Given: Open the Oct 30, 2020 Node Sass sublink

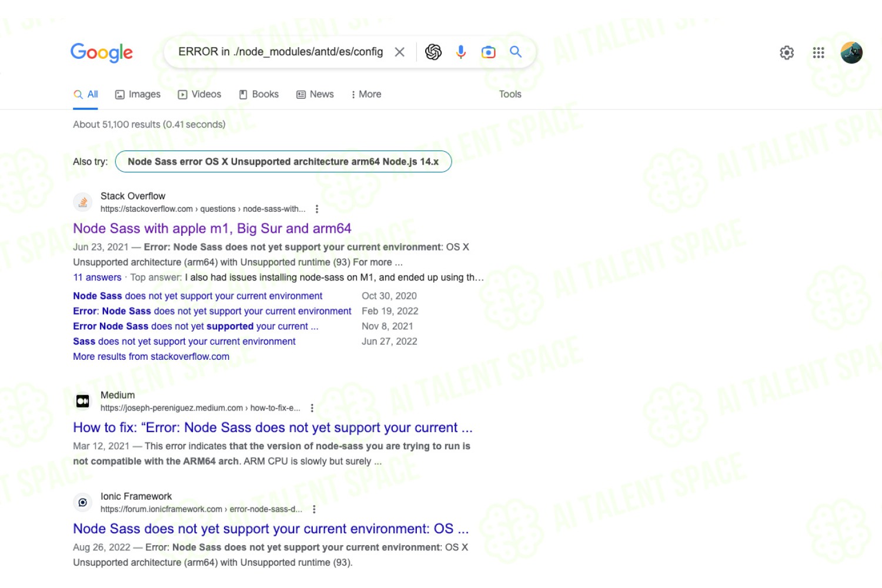Looking at the screenshot, I should click(198, 296).
